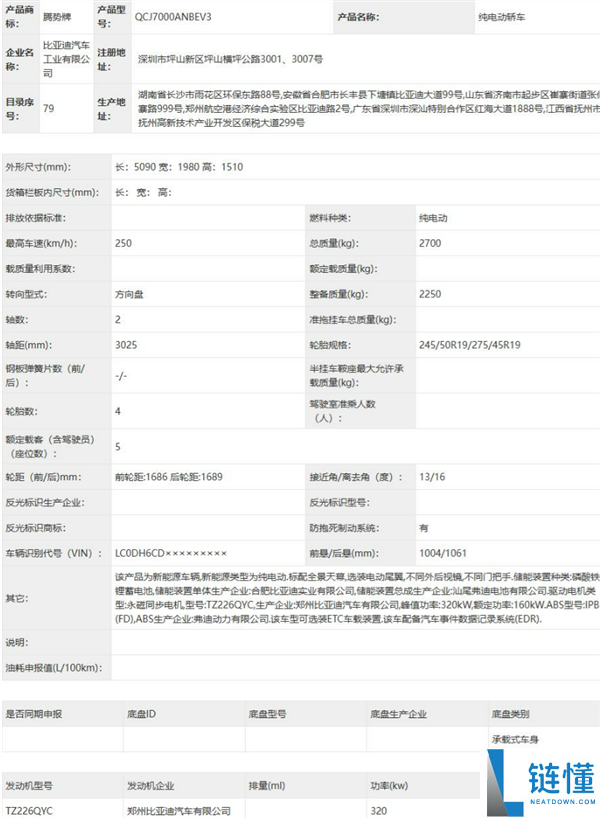Viewport: 600px width, 818px height.
Task: Select dimensions 长:5090 宽:1980 高:1510
Action: click(179, 167)
